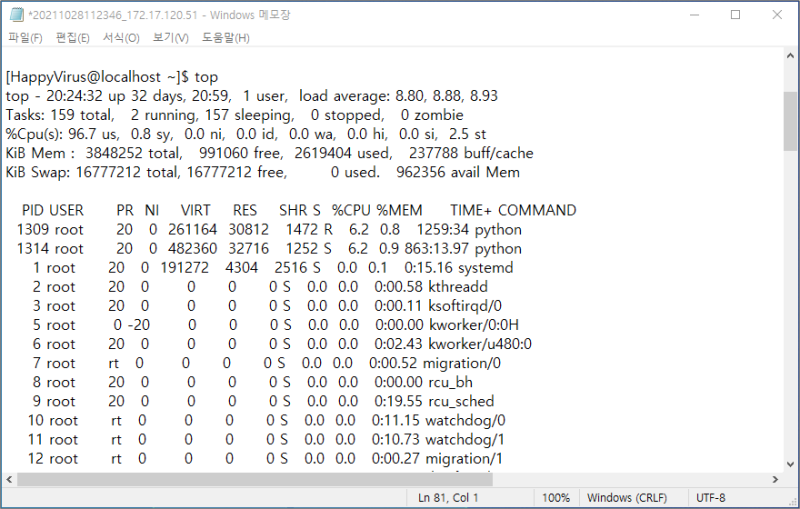Click the 'kworker/u480:0' command text
The height and width of the screenshot is (509, 800).
click(x=480, y=344)
